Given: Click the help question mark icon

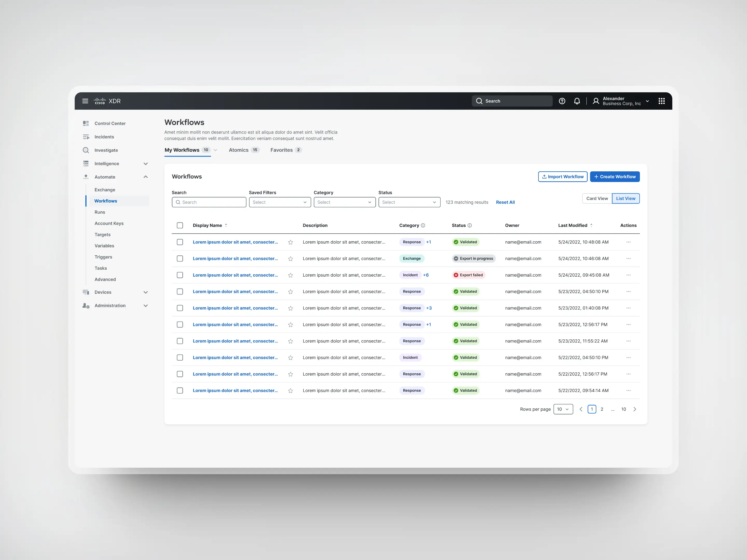Looking at the screenshot, I should click(562, 101).
